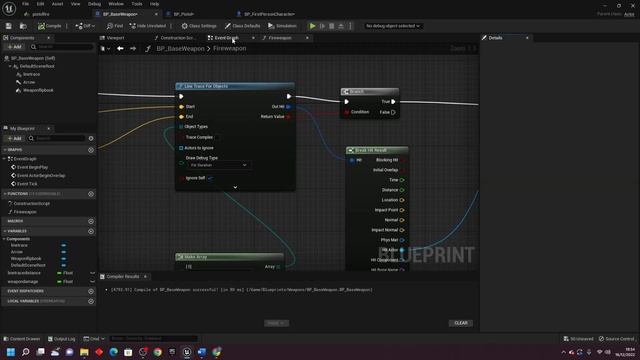Open the My Blueprint settings gear
Screen dimensions: 640x360
91,138
